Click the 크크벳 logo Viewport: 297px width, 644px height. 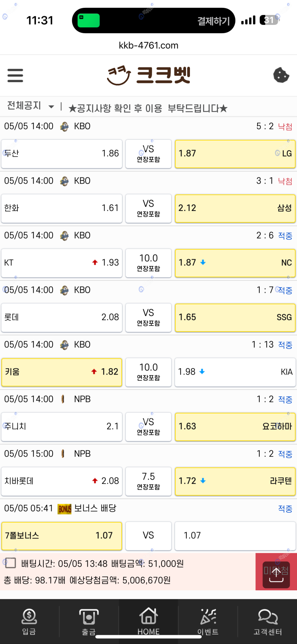pyautogui.click(x=149, y=75)
